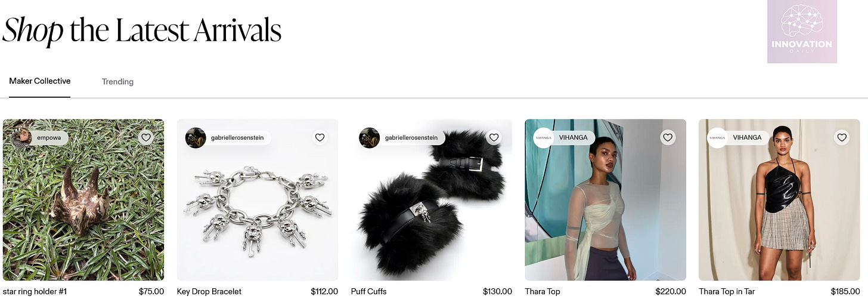This screenshot has height=305, width=868.
Task: Click the empowa seller name label
Action: coord(48,138)
